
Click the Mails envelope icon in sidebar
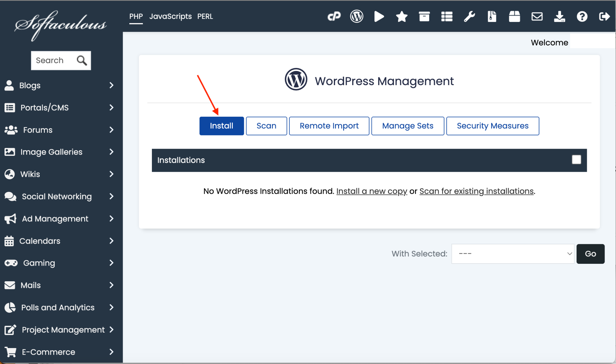[10, 285]
